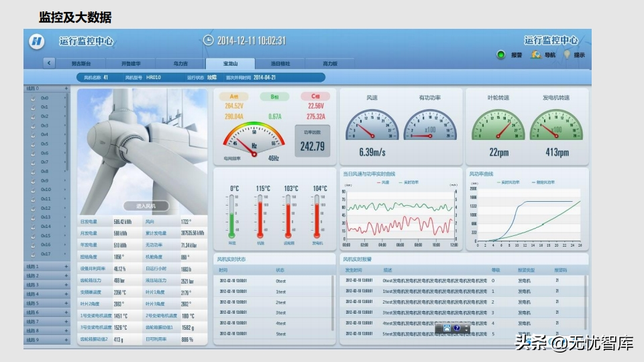Click the 3test alarm row in 风机实时报警 table

point(462,313)
